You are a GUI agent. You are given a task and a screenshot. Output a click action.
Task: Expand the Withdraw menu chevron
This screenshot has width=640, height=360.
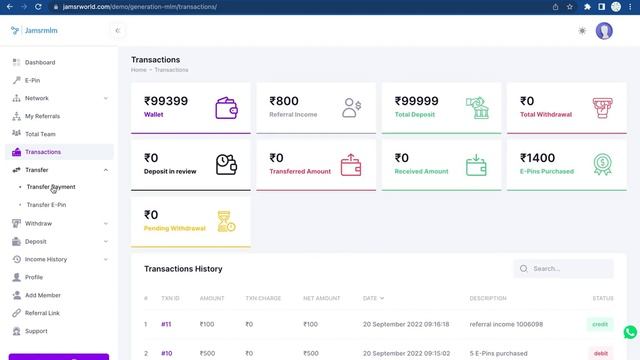(x=106, y=224)
